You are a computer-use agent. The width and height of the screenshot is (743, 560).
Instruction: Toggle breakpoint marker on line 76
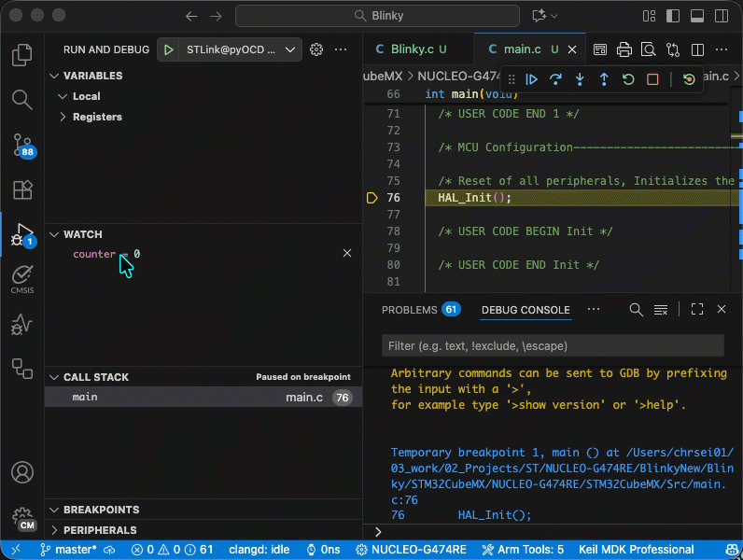pos(371,198)
